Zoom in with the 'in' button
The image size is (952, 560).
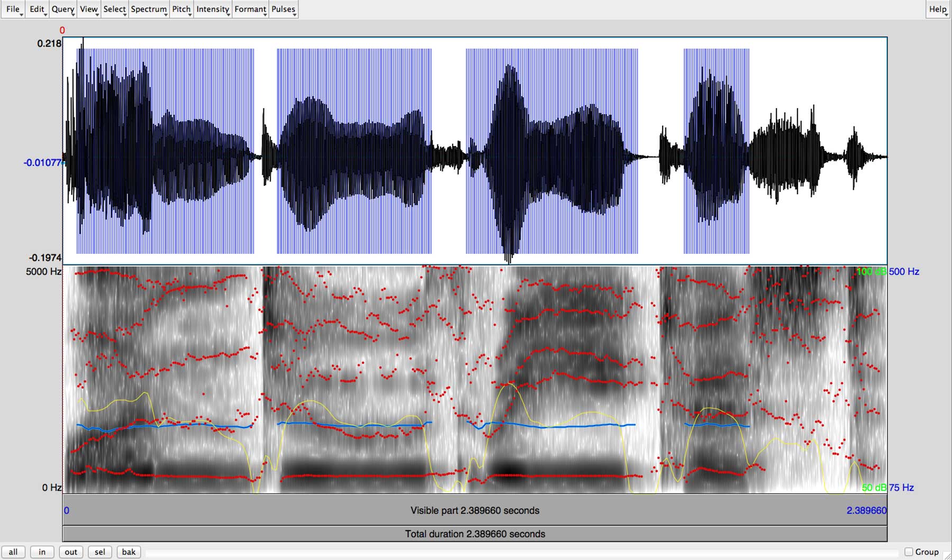(x=42, y=552)
